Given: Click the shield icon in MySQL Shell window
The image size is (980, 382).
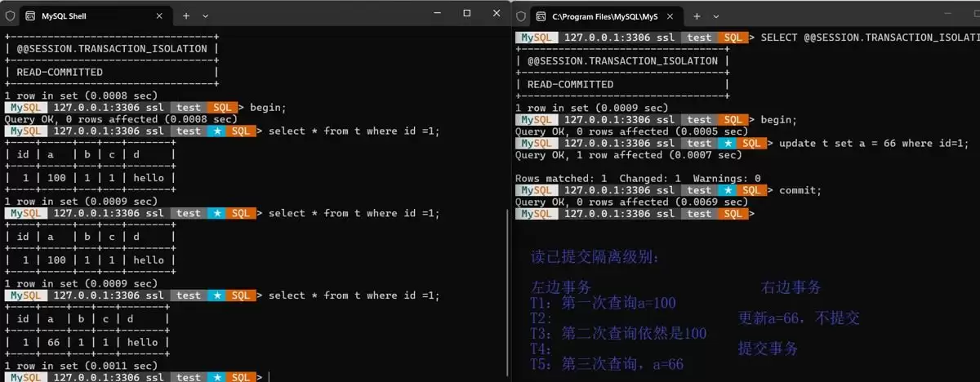Looking at the screenshot, I should coord(11,16).
